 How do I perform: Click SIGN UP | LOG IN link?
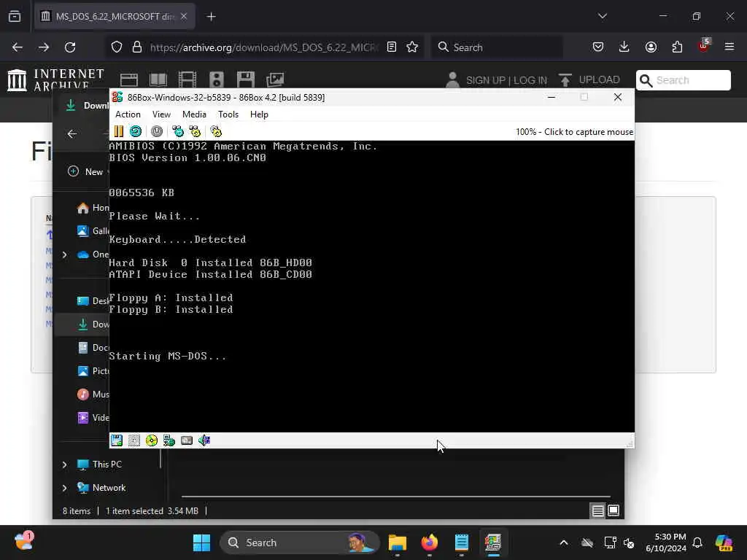point(506,80)
